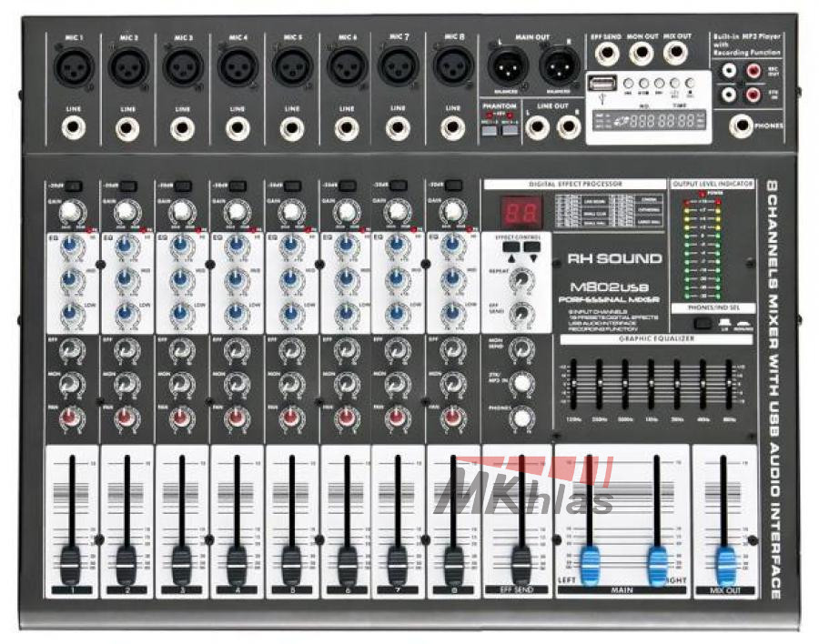Click the blue MIX OUT fader

724,565
